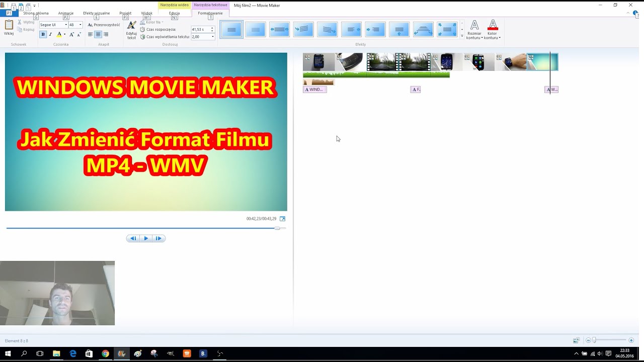Click the Kopiuj copy button
The height and width of the screenshot is (362, 644).
(26, 29)
